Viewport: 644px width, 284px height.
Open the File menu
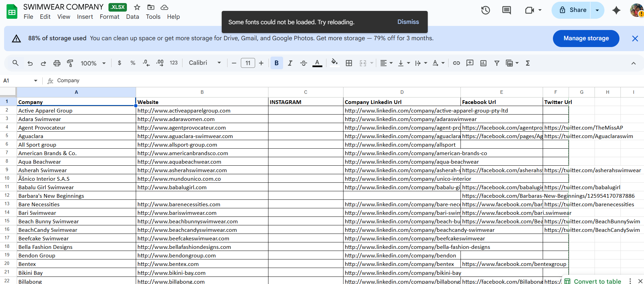pos(28,17)
